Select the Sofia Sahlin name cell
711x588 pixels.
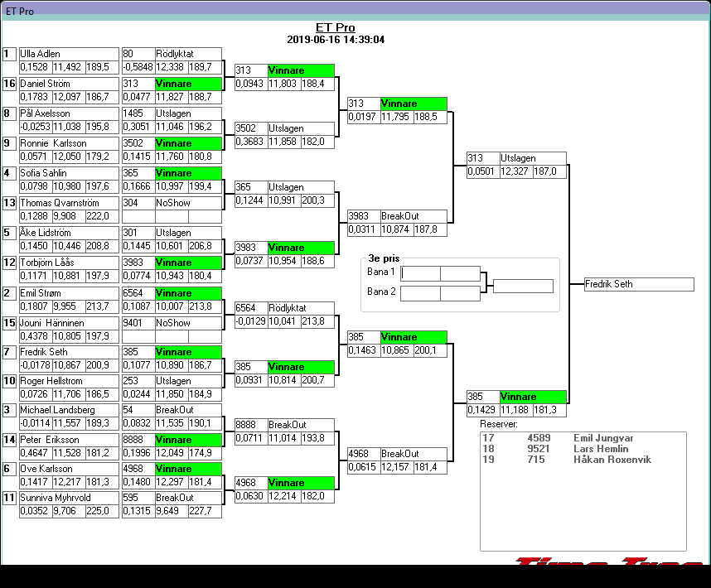click(x=69, y=173)
